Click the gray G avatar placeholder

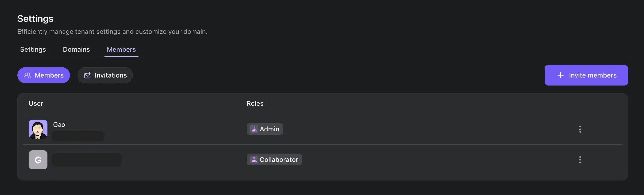[38, 160]
